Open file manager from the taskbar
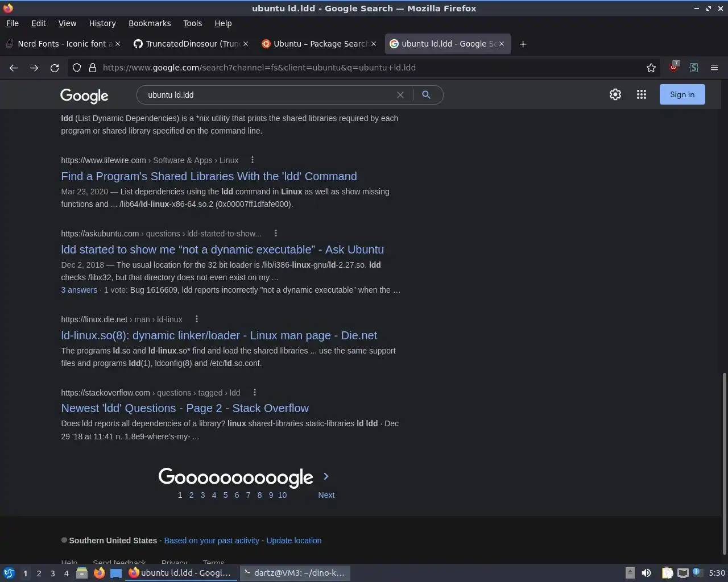The height and width of the screenshot is (582, 728). 82,573
